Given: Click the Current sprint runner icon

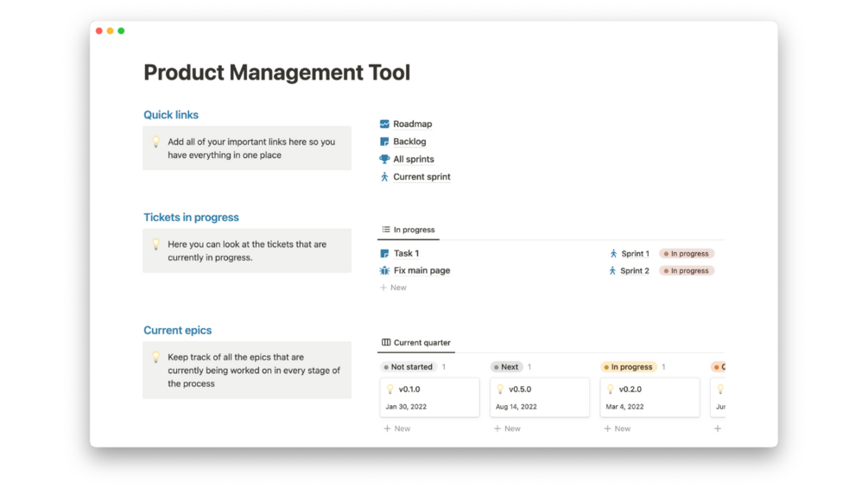Looking at the screenshot, I should [x=384, y=177].
